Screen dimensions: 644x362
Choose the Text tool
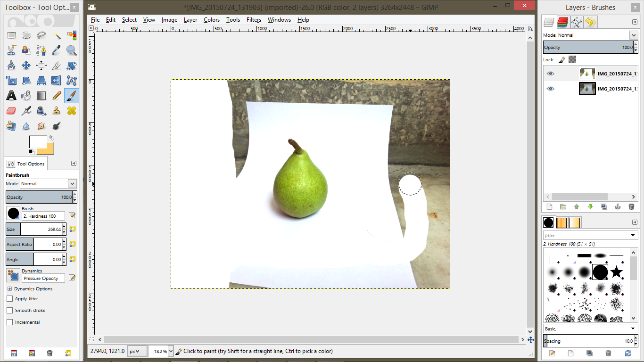click(11, 96)
